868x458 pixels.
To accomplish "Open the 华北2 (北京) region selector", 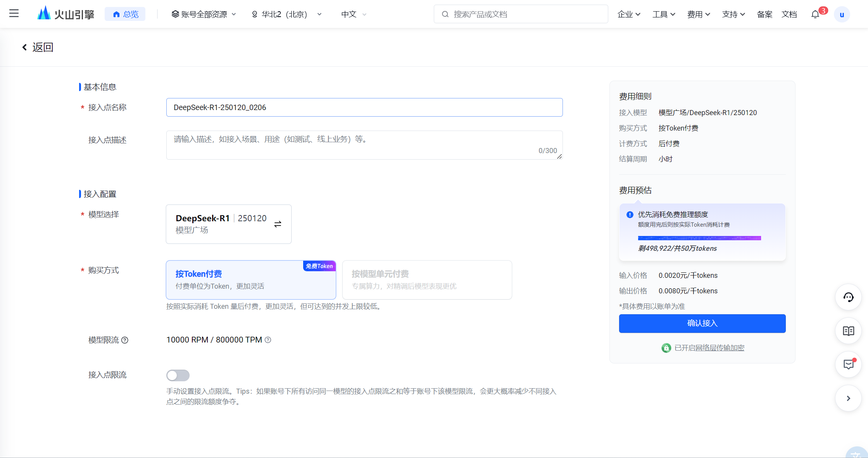I will pos(286,14).
